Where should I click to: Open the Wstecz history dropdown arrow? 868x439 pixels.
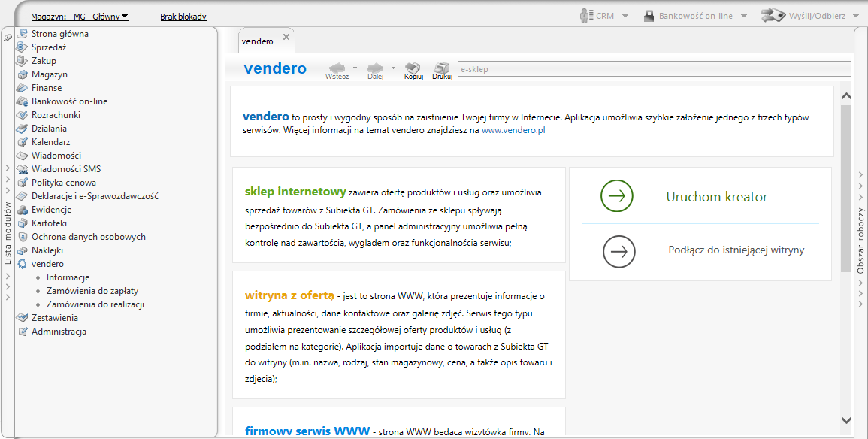[x=355, y=68]
